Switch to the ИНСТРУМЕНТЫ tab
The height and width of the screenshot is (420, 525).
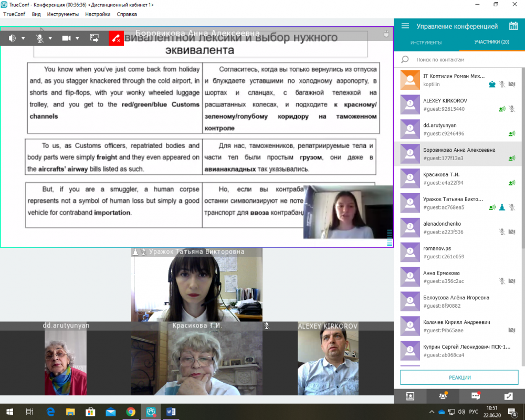coord(426,42)
